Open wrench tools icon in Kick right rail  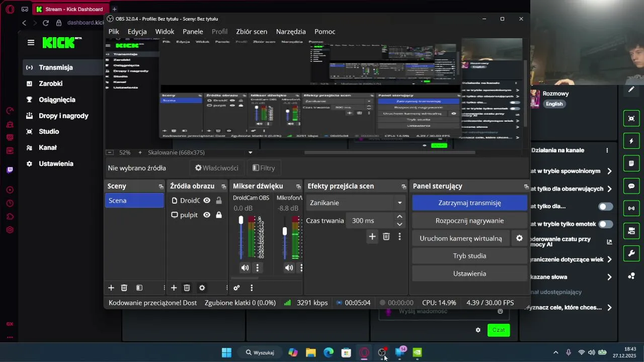[x=631, y=253]
